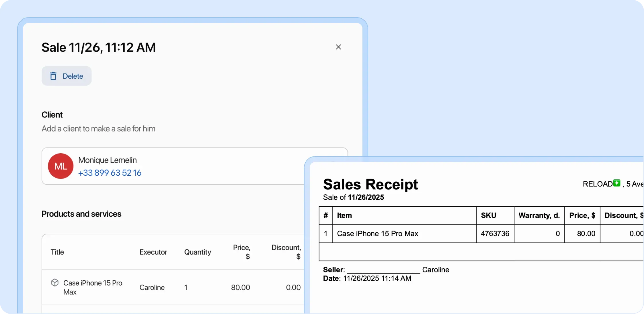Click the Title column header

coord(57,252)
